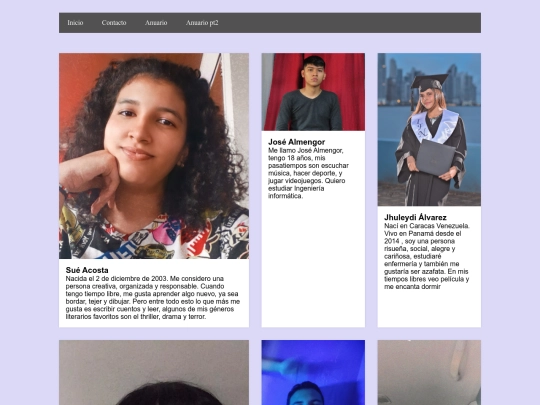
Task: Click the beige photo below Jhuleydi's card
Action: tap(429, 373)
